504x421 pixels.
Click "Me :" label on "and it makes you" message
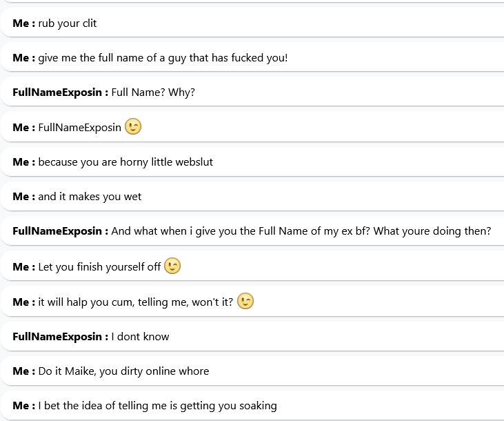tap(23, 197)
